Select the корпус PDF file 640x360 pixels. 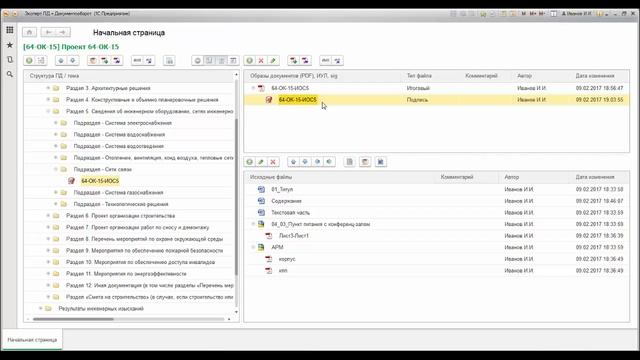click(x=287, y=259)
